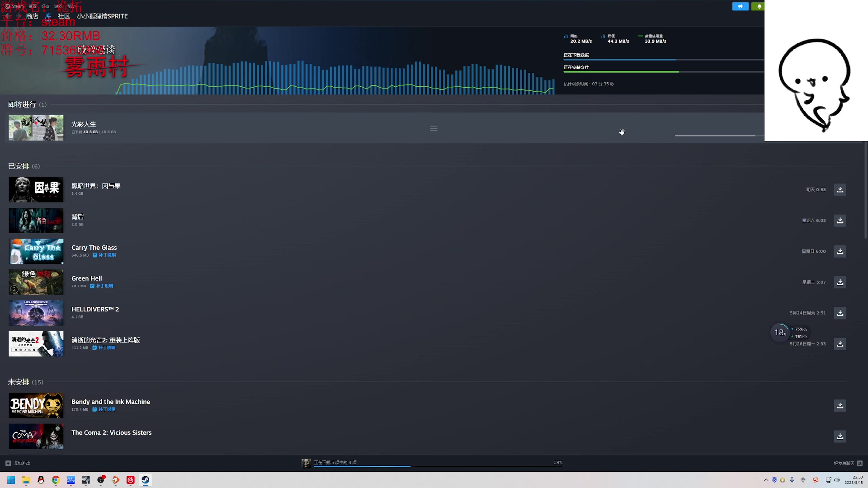
Task: Click 好友与聊天 at bottom right
Action: click(x=844, y=464)
